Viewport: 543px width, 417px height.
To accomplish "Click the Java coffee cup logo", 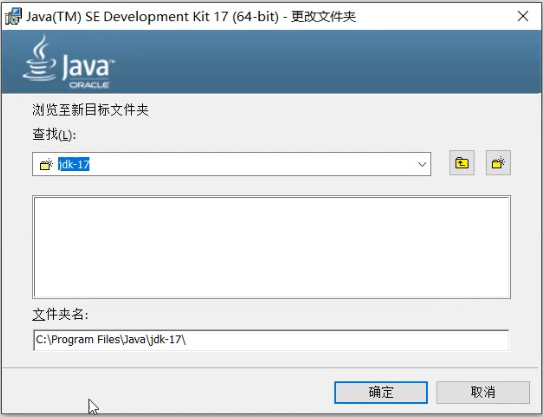I will tap(40, 58).
